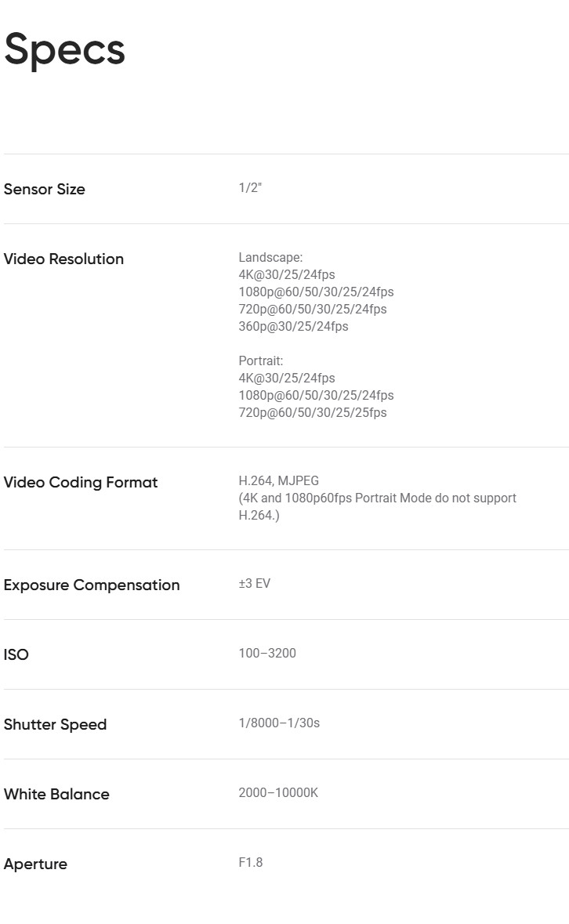Viewport: 569px width, 924px height.
Task: Click the Exposure Compensation label
Action: tap(92, 585)
